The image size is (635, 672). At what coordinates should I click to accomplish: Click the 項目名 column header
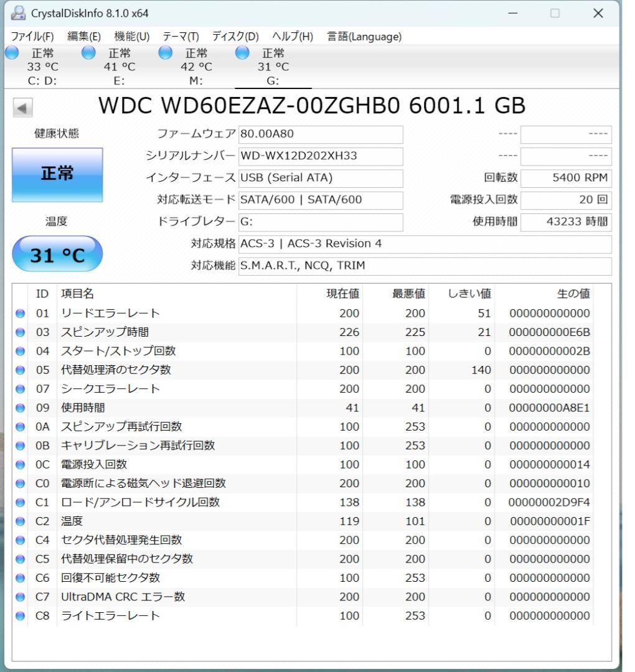[176, 294]
